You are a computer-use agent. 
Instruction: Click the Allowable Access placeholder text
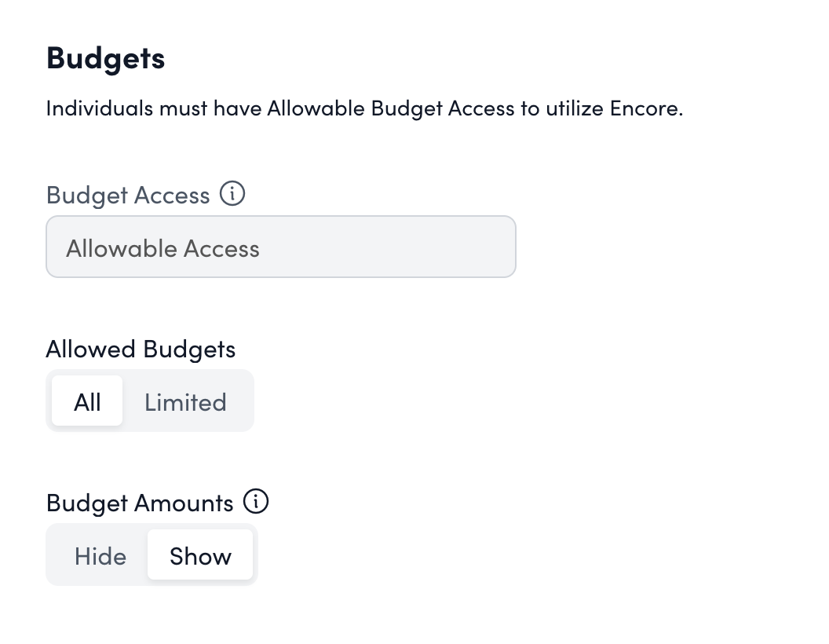tap(163, 248)
